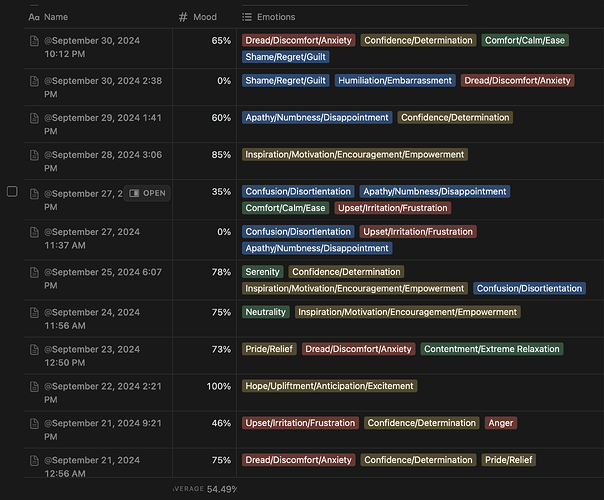Click the Neutrality emotion tag
Screen dimensions: 604x500
click(266, 312)
